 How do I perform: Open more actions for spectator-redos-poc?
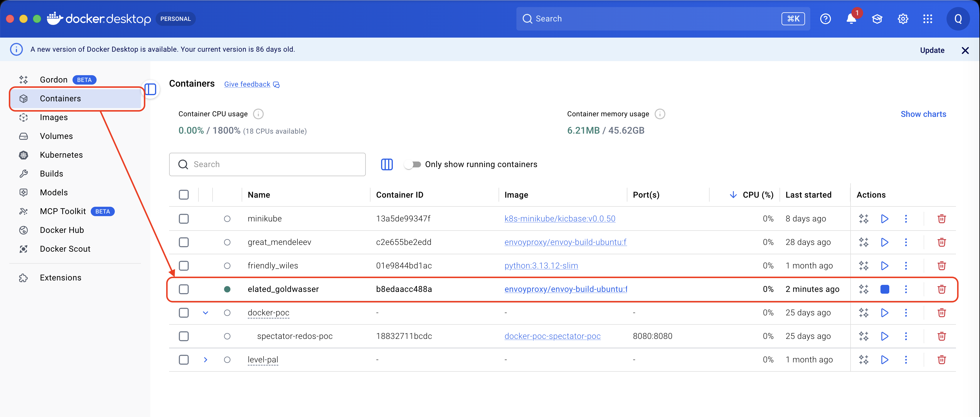tap(906, 336)
